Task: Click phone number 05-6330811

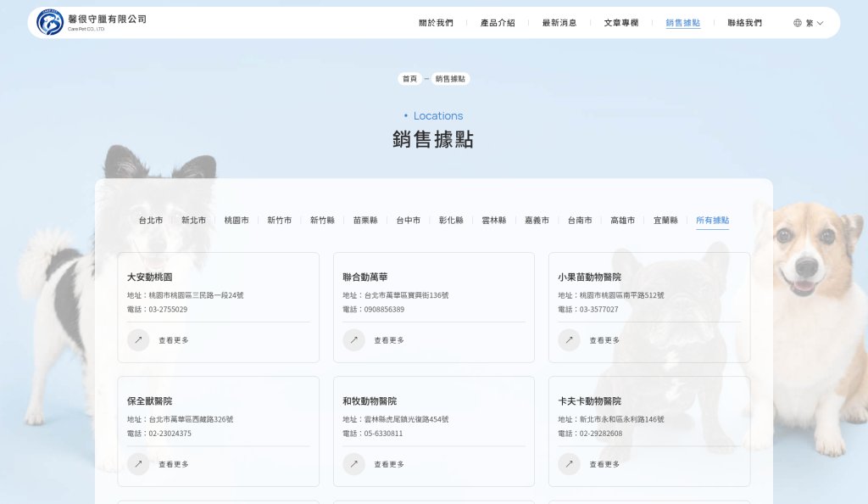Action: (x=383, y=433)
